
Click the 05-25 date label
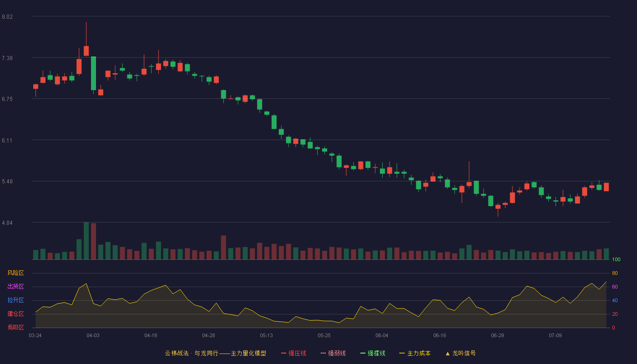[324, 335]
